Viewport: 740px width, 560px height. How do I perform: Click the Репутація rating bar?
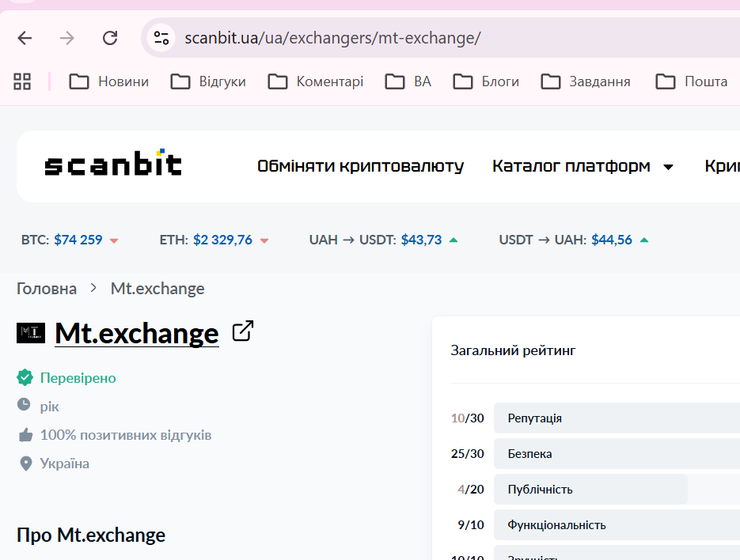click(617, 418)
